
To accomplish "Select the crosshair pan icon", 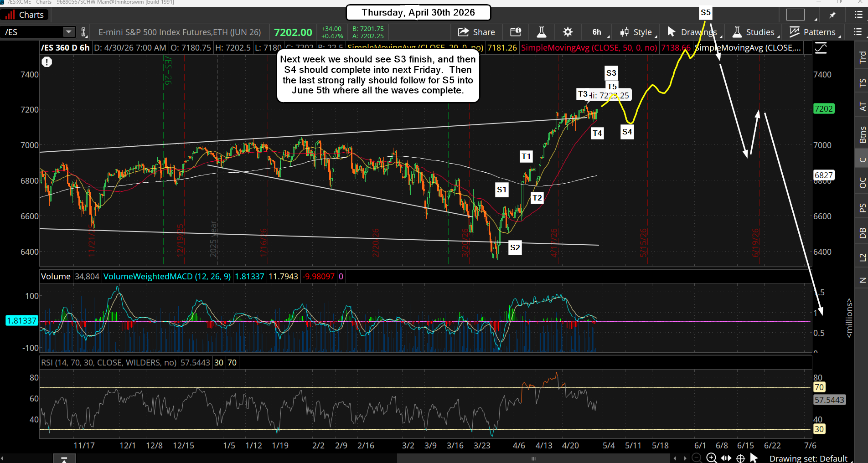I will tap(740, 458).
